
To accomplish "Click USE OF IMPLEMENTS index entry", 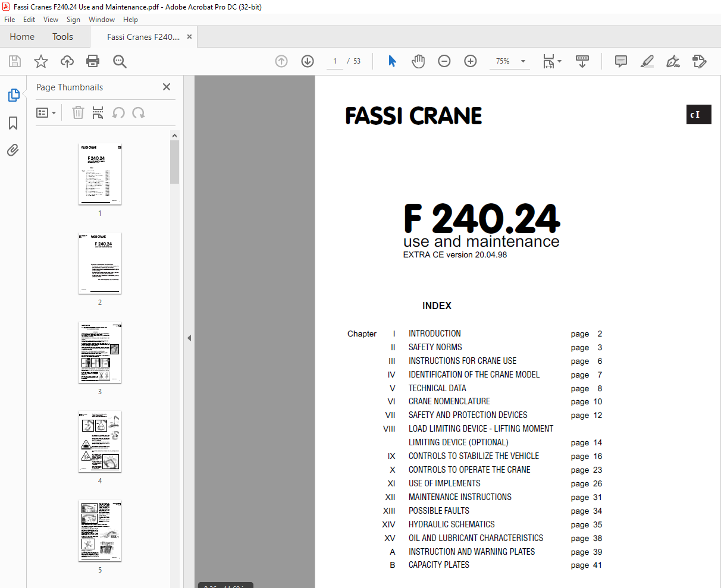I will coord(444,483).
